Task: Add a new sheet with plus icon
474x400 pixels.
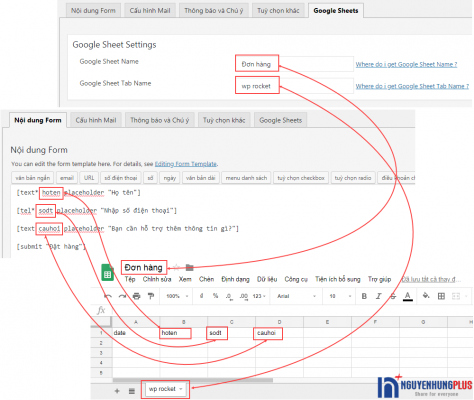Action: tap(117, 391)
